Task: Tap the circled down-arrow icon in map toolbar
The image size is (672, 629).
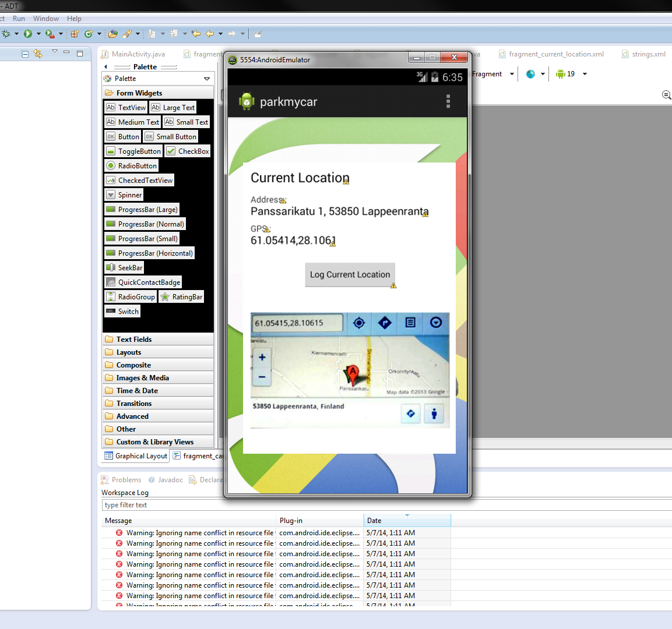Action: 436,323
